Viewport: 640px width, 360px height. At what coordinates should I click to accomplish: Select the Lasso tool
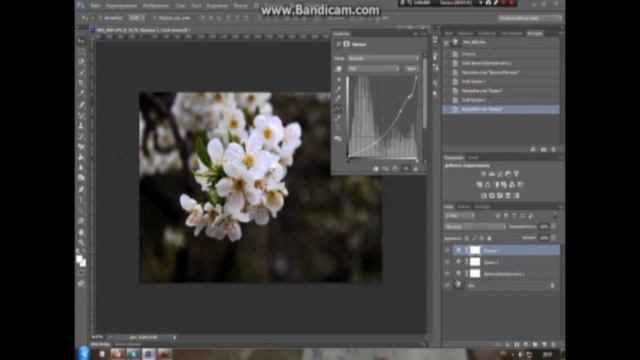coord(81,62)
